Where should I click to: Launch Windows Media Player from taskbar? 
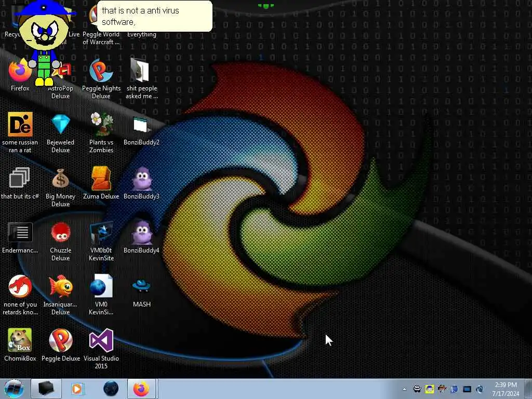(x=77, y=389)
